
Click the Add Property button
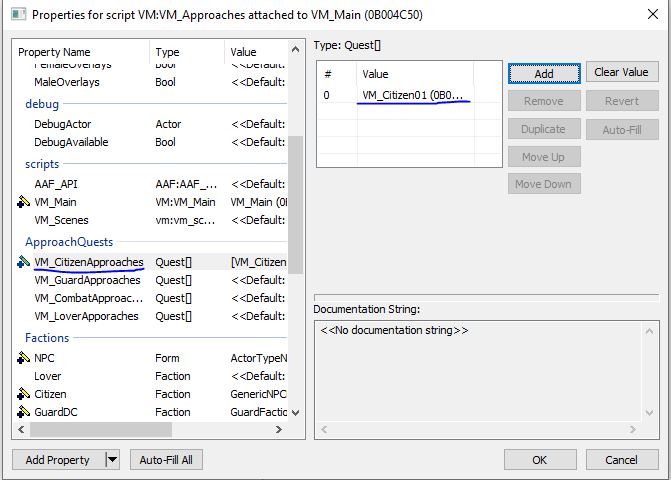point(58,460)
